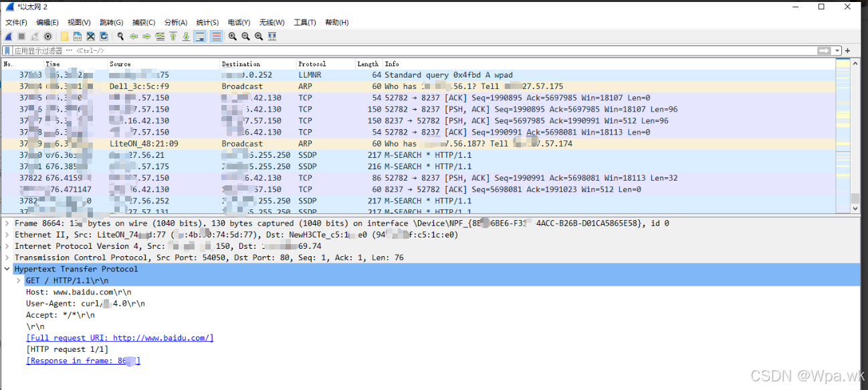This screenshot has width=868, height=390.
Task: Open the 视图(V) menu
Action: 80,23
